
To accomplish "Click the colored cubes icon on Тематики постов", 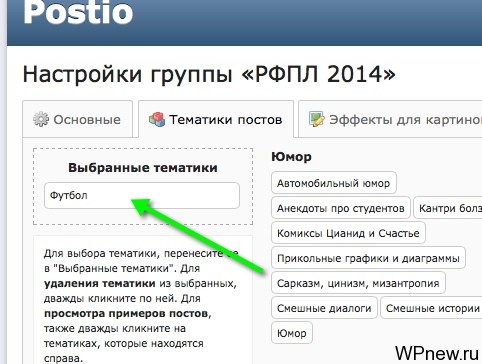I will point(157,119).
